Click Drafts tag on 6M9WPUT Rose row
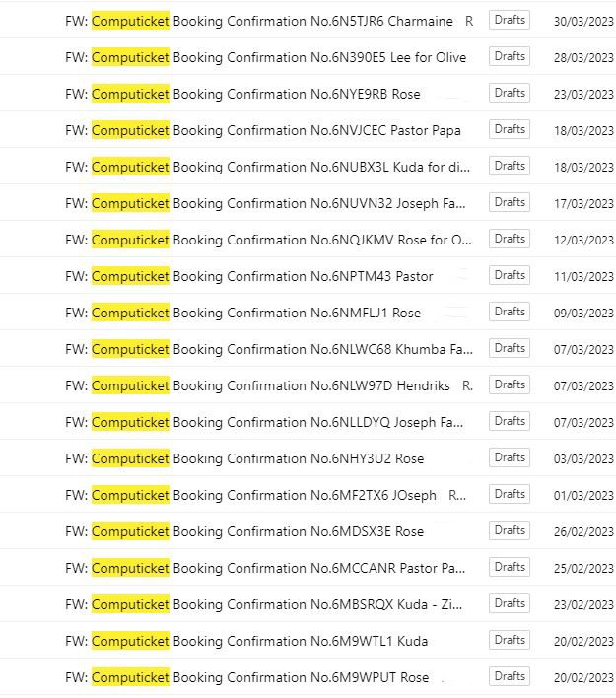Screen dimensions: 616x698 (x=510, y=677)
